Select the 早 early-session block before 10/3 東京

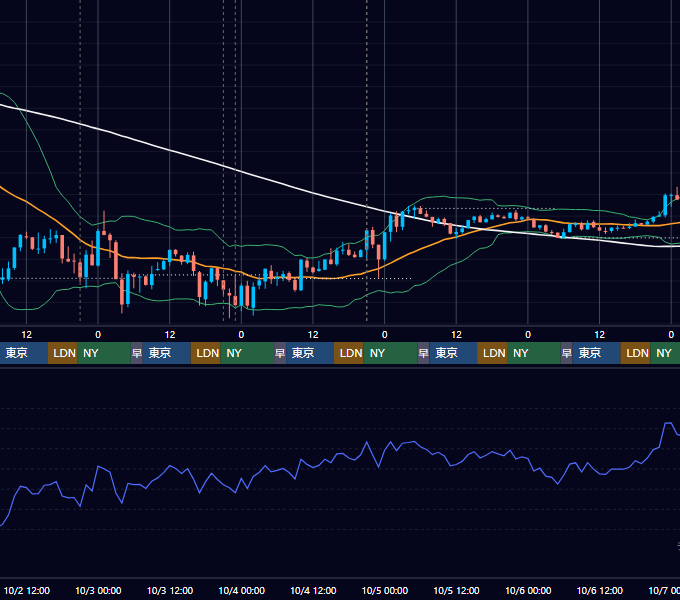tap(137, 353)
